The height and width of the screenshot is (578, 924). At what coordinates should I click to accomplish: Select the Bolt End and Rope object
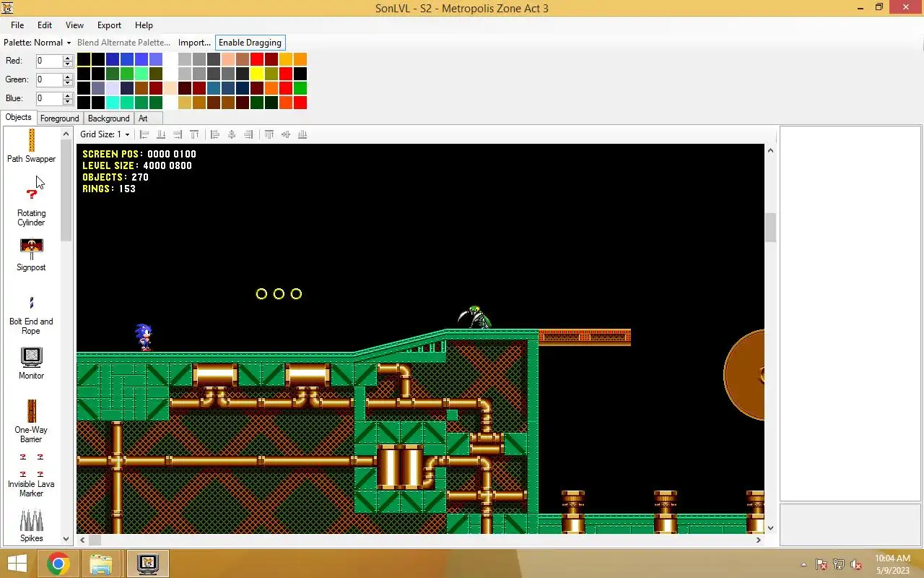tap(31, 315)
